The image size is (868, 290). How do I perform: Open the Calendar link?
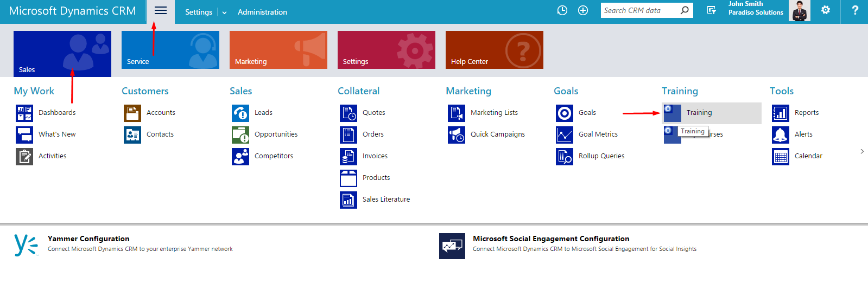808,156
